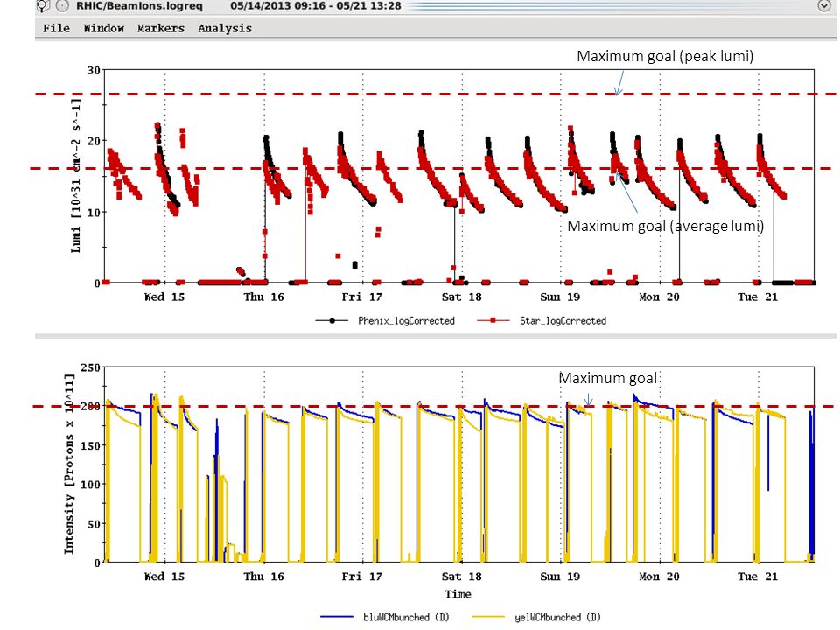840x630 pixels.
Task: Click the pin icon in title bar
Action: click(x=44, y=6)
